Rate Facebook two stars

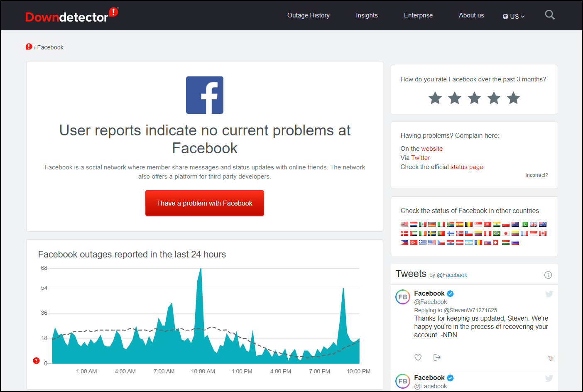point(455,98)
